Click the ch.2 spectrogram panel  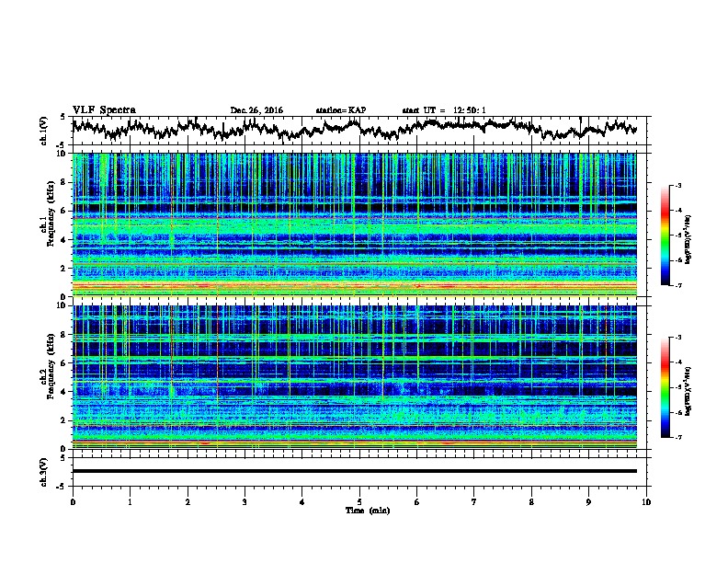coord(355,377)
